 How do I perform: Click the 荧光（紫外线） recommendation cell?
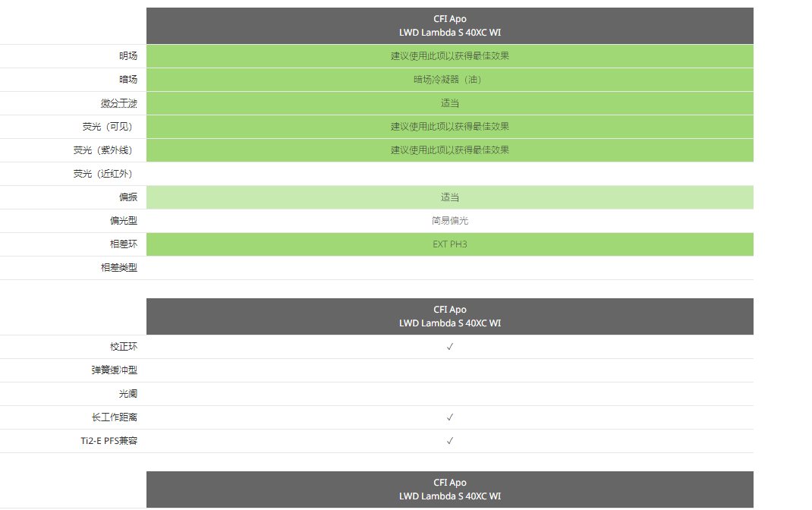[450, 150]
